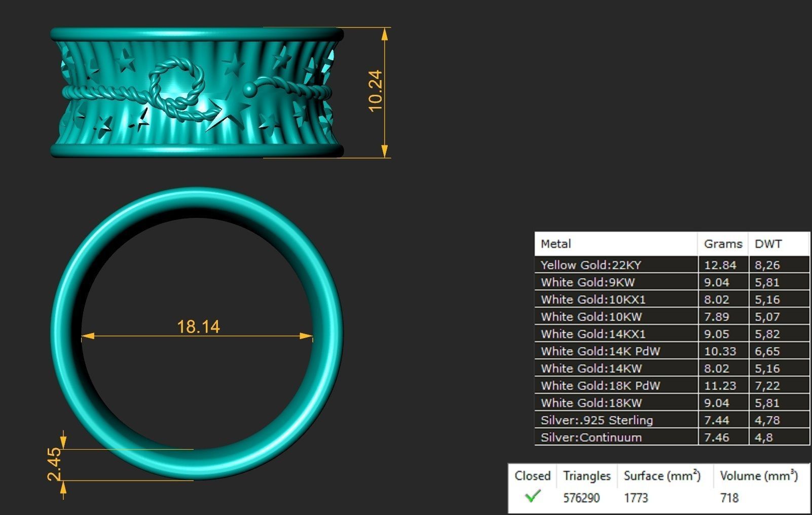Click the small ball at the rope end
Viewport: 812px width, 515px height.
point(250,90)
